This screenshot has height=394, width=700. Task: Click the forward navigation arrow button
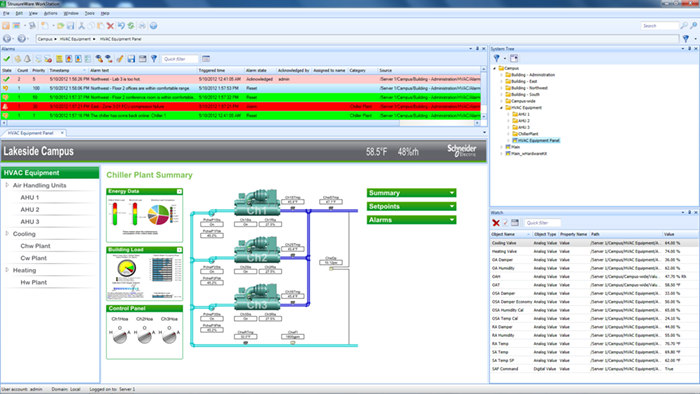21,39
